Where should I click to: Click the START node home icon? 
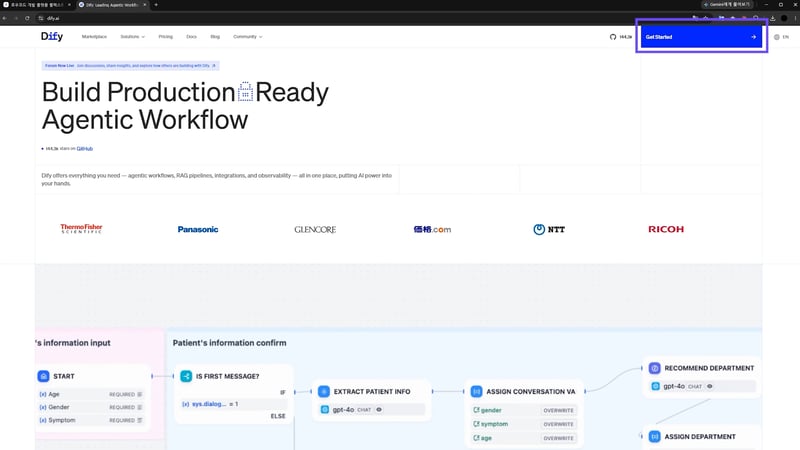[43, 376]
